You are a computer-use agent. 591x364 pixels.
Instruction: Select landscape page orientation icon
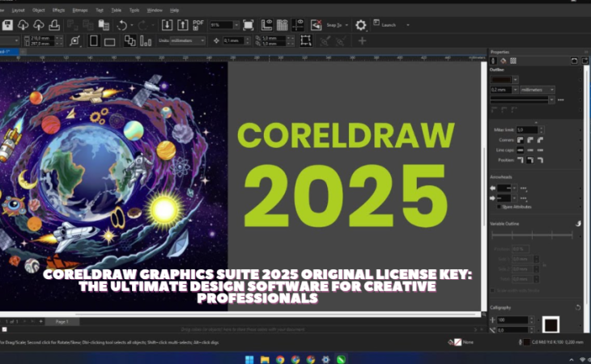point(110,40)
